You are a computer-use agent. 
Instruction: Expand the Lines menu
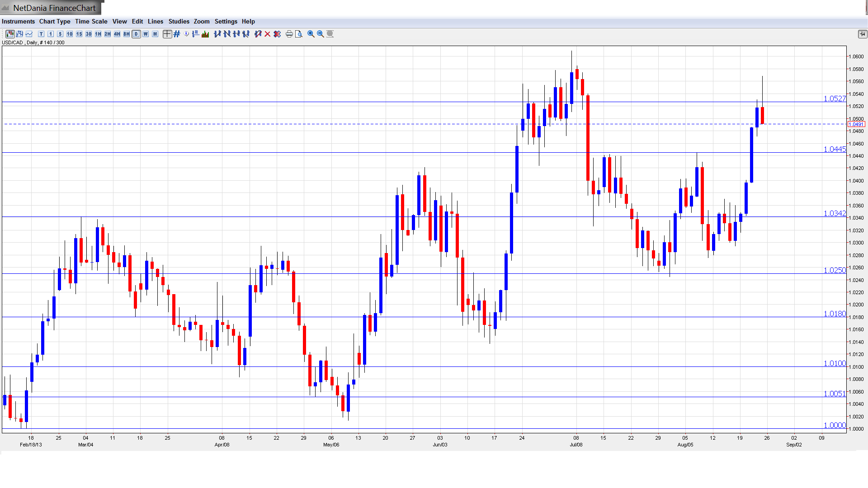(x=155, y=21)
